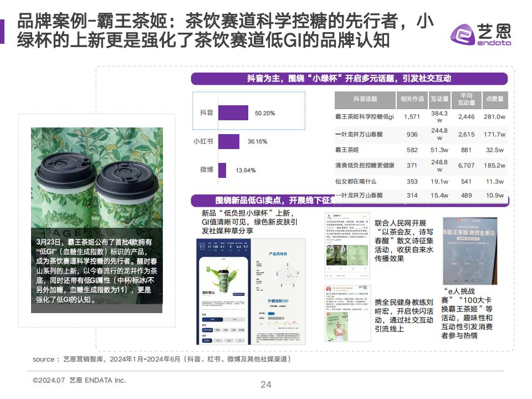Select the text about 新品“低负担小绿杯”上新
The image size is (532, 399).
[249, 222]
